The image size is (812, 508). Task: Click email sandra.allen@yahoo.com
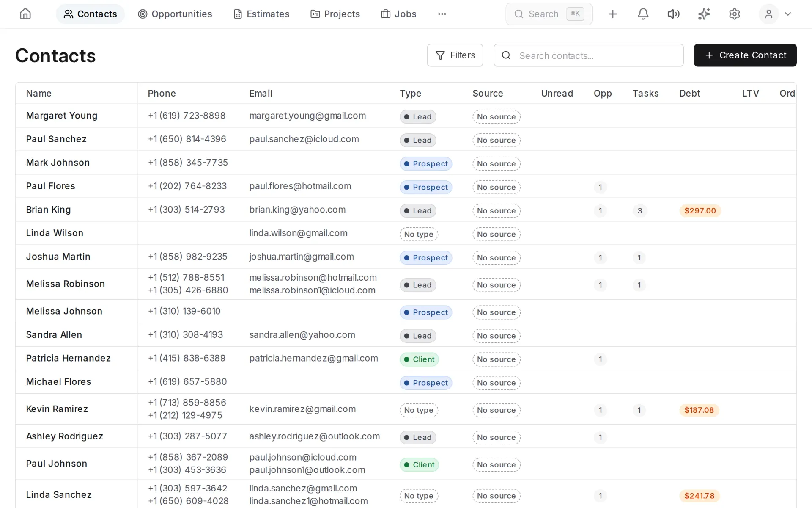coord(302,334)
